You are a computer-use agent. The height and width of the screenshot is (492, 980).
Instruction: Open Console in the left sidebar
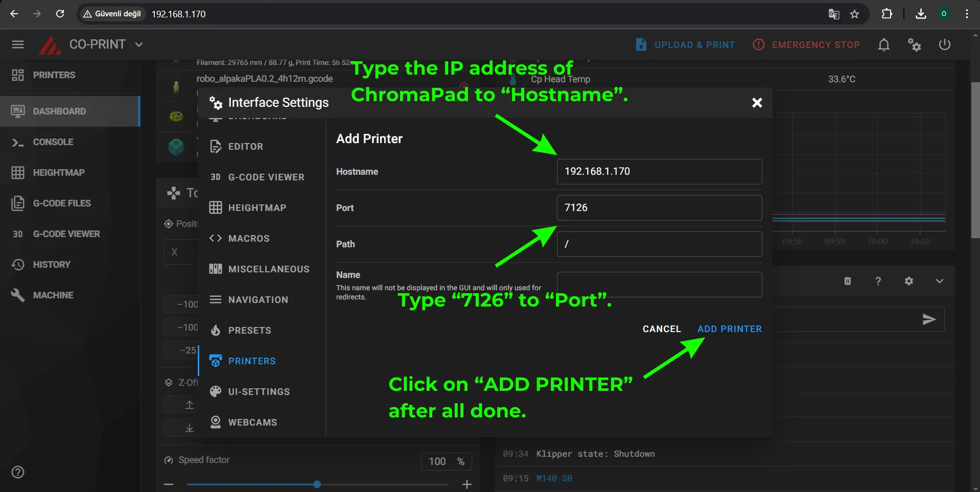(x=70, y=142)
